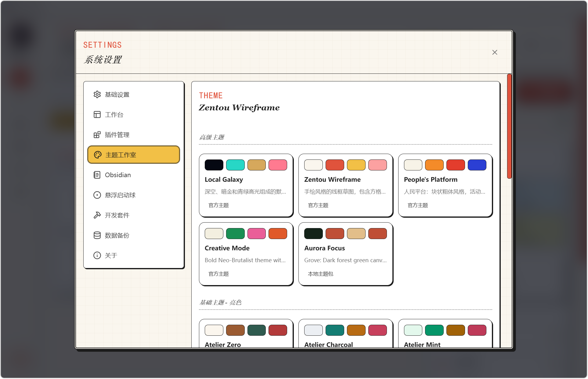Choose the Zentou Wireframe theme card
The width and height of the screenshot is (588, 379).
click(x=345, y=185)
